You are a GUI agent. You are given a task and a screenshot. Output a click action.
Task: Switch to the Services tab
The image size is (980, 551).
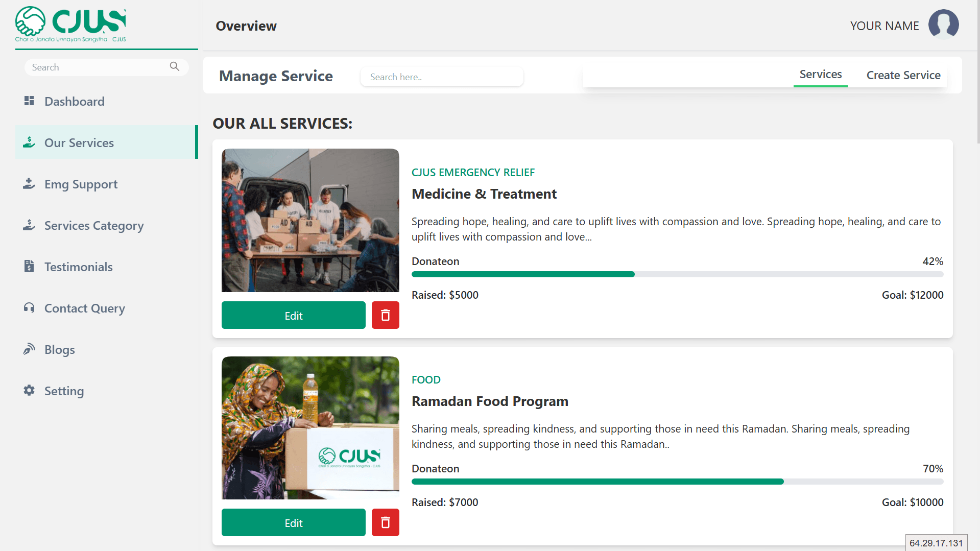point(820,75)
